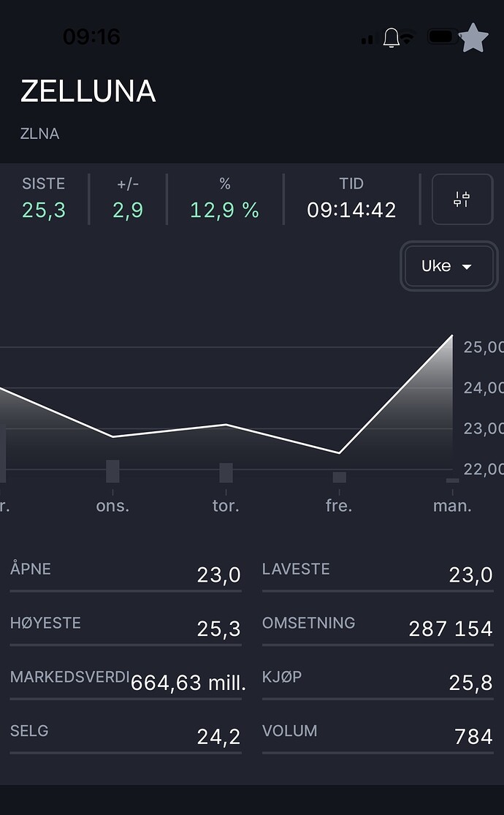Tap the SELG price 24,2
Image resolution: width=504 pixels, height=815 pixels.
coord(218,737)
